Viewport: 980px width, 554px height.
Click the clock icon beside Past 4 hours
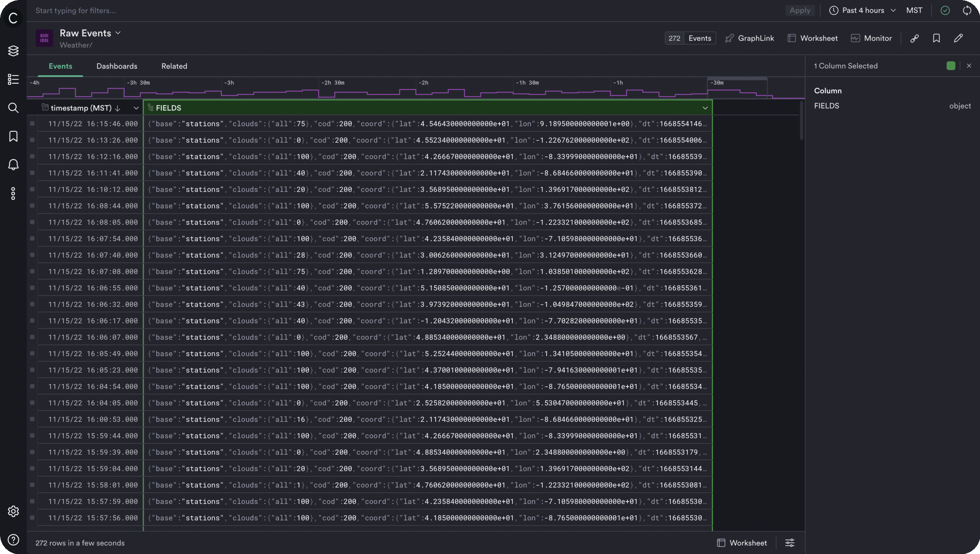pyautogui.click(x=834, y=11)
